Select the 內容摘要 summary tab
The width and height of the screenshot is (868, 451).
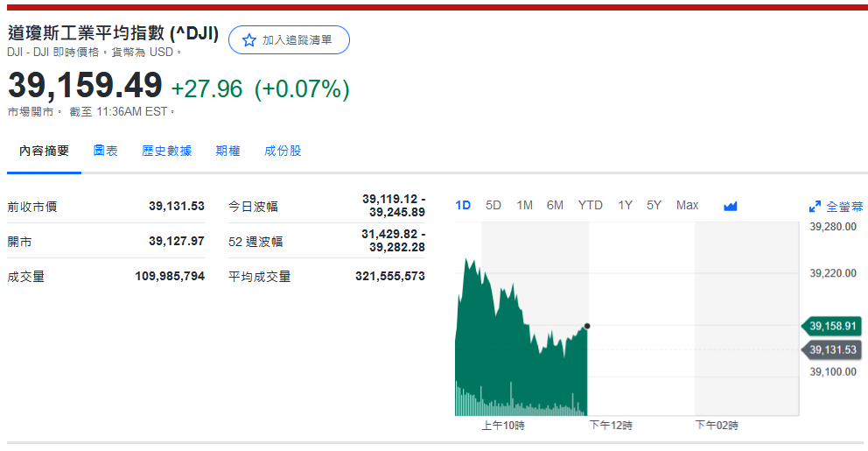(x=44, y=151)
